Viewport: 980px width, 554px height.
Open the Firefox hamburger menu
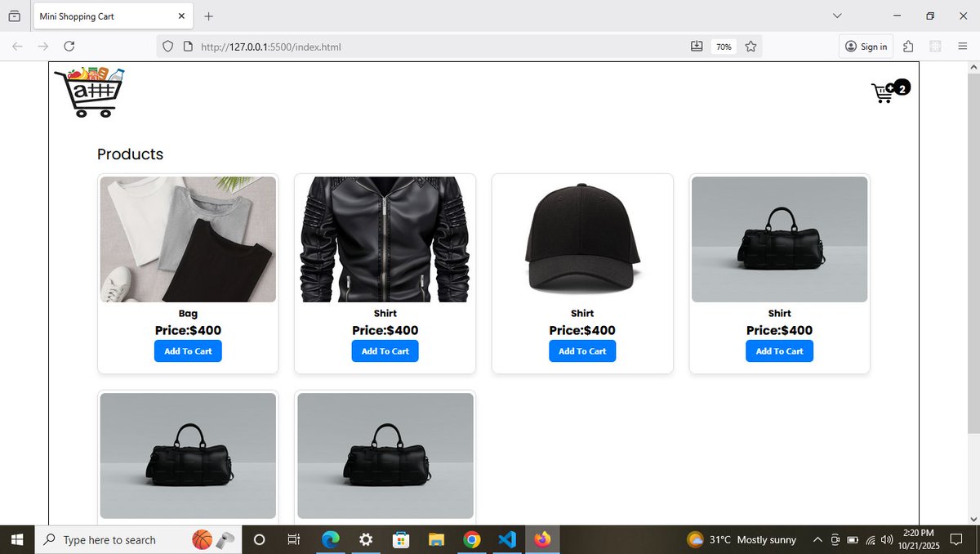coord(963,47)
